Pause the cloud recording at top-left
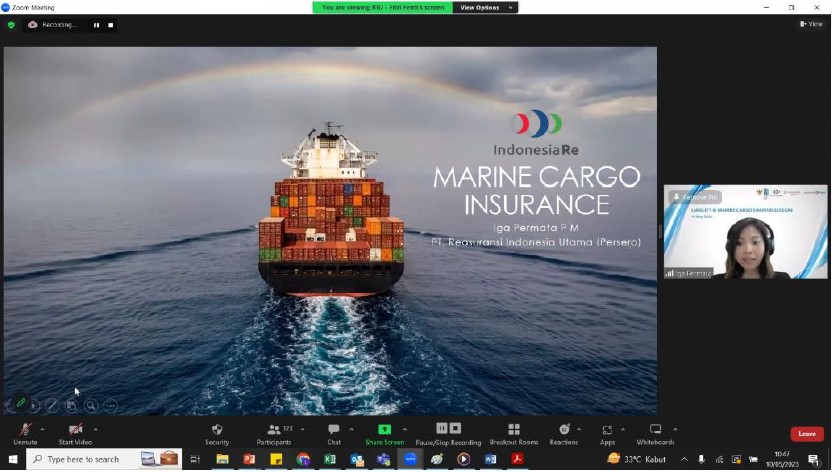Screen dimensions: 832x472 tap(96, 25)
